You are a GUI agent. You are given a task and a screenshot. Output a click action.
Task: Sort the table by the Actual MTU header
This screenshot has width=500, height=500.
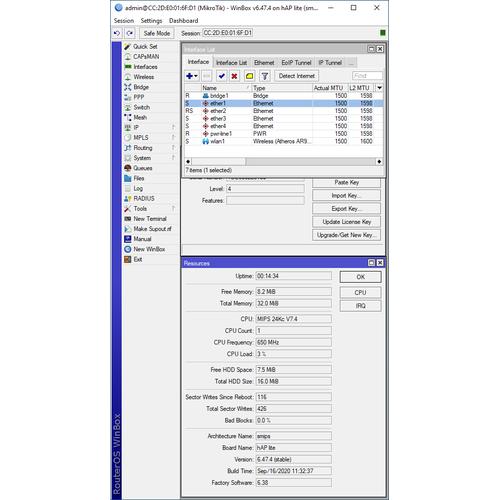tap(330, 88)
